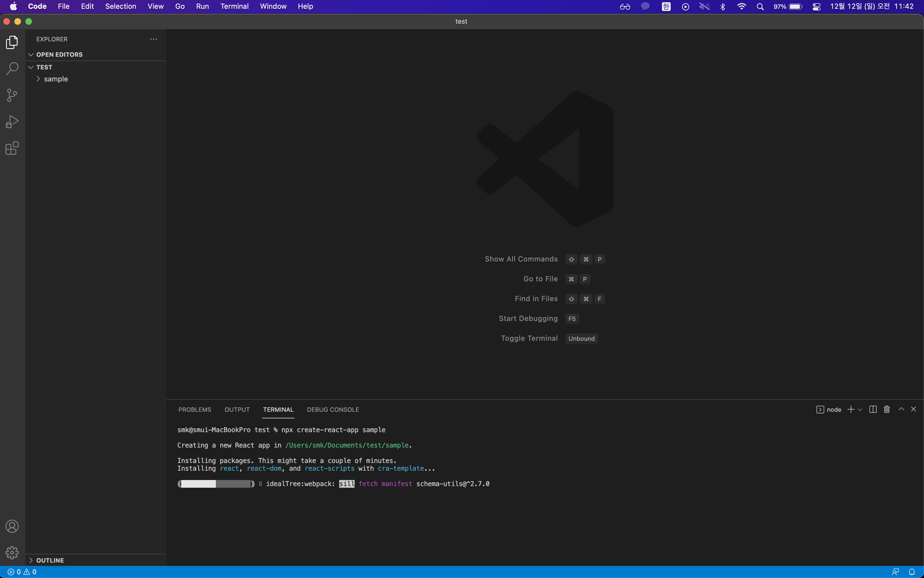This screenshot has height=578, width=924.
Task: Open the Run menu
Action: [x=202, y=7]
